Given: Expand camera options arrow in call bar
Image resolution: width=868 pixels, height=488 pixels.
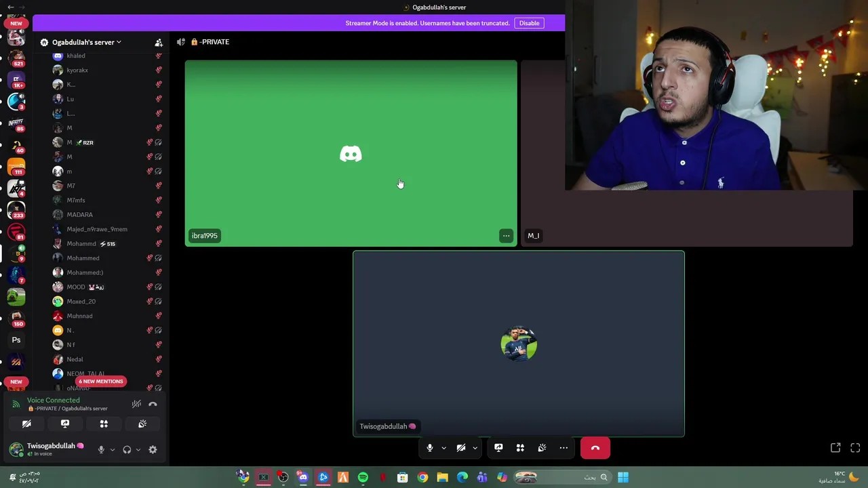Looking at the screenshot, I should [475, 448].
